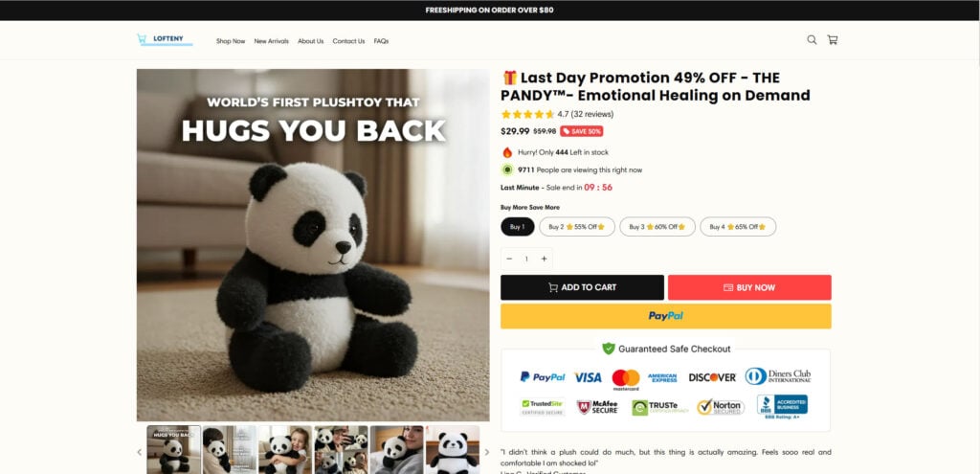Go to New Arrivals page
This screenshot has height=474, width=980.
(x=271, y=41)
